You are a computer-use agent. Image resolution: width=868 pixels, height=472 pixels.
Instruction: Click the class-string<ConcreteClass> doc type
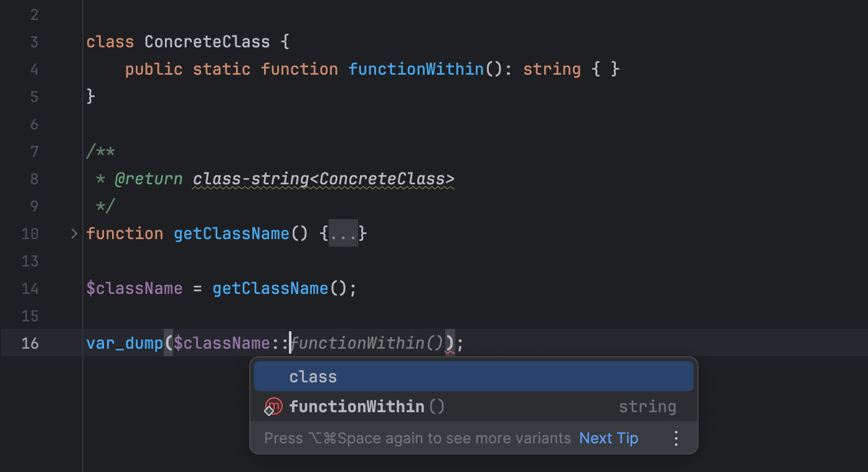[x=324, y=179]
